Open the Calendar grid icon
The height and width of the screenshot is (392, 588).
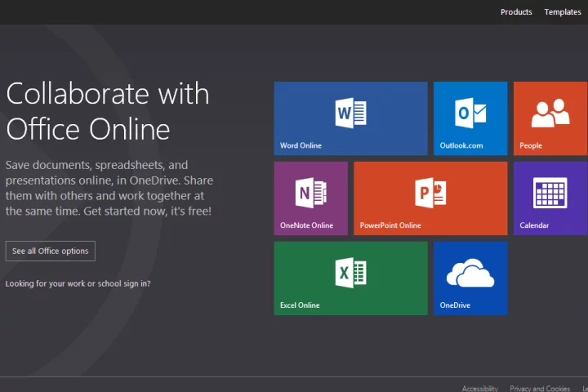point(550,193)
